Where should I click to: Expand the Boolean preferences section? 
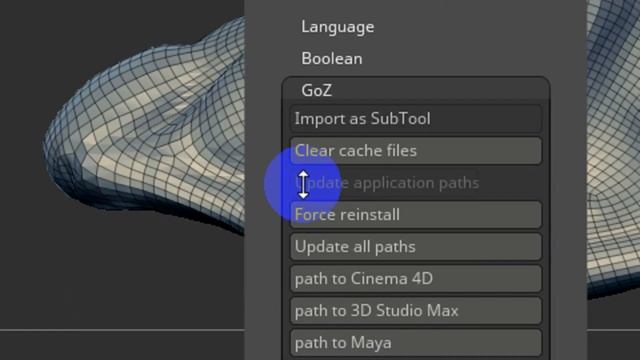pos(331,59)
